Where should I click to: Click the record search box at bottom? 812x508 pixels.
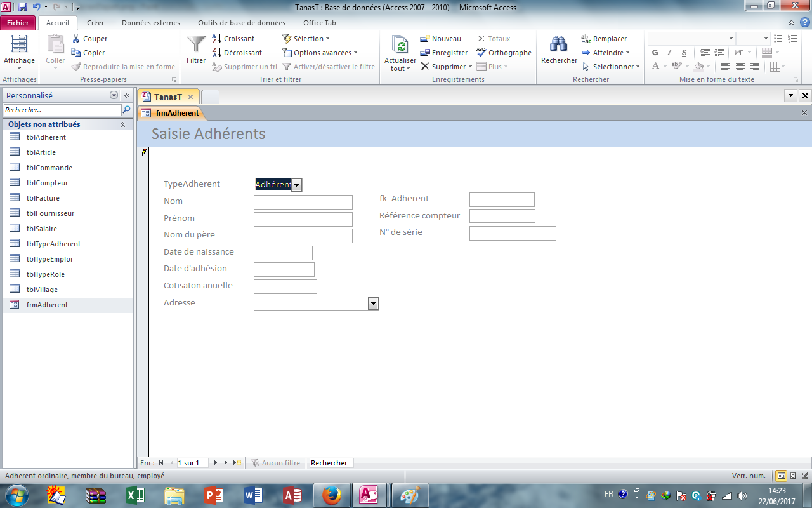pyautogui.click(x=331, y=463)
